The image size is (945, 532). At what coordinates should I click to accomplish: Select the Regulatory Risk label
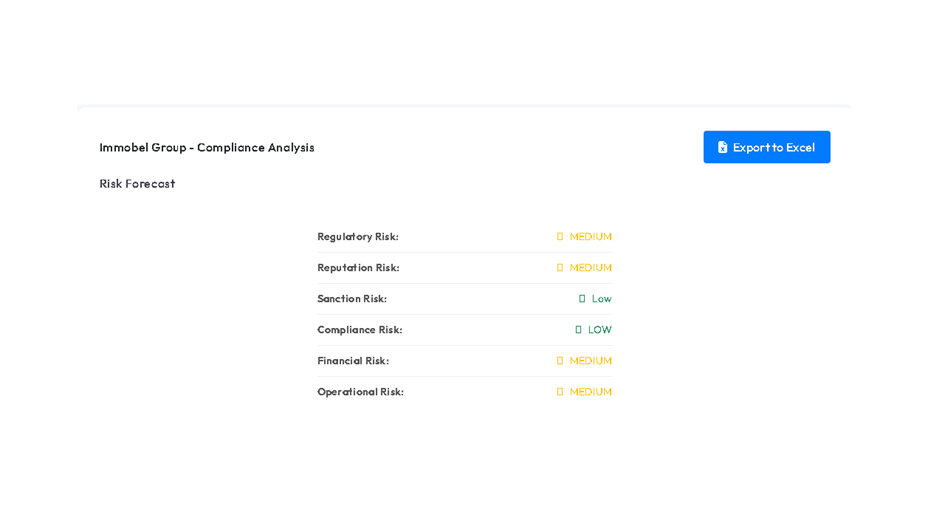coord(358,237)
